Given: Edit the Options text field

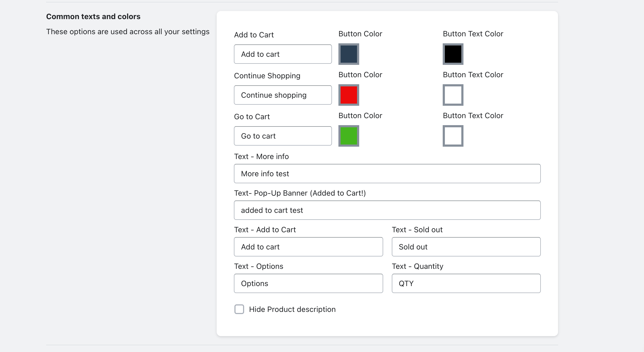Looking at the screenshot, I should tap(308, 283).
